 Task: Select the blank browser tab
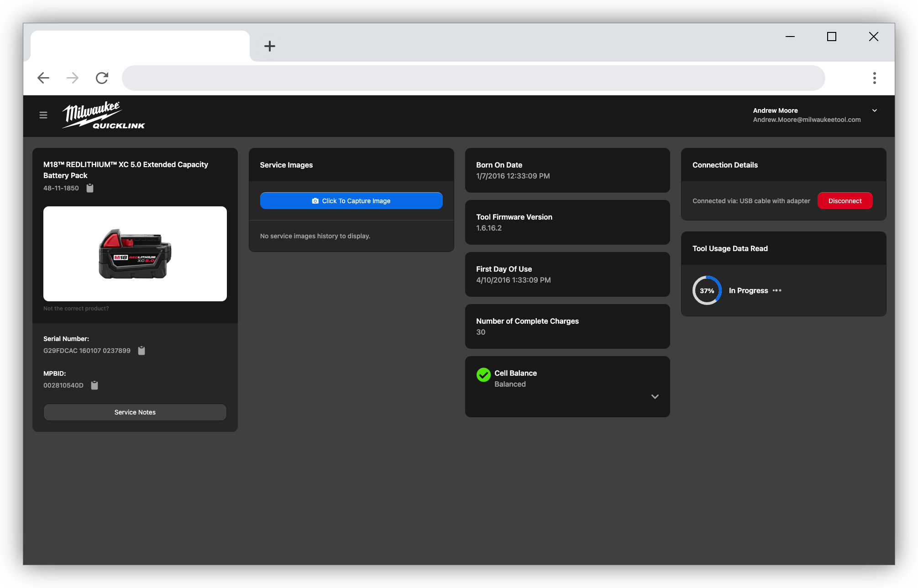pos(140,46)
